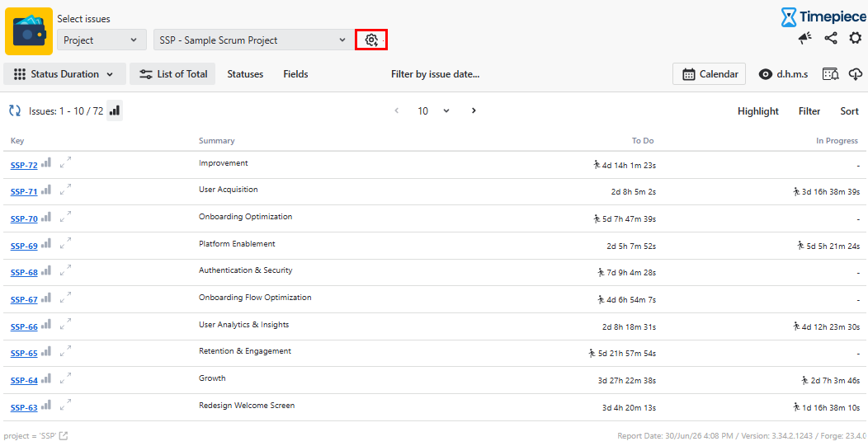This screenshot has width=868, height=446.
Task: Expand row details for SSP-70
Action: [x=65, y=217]
